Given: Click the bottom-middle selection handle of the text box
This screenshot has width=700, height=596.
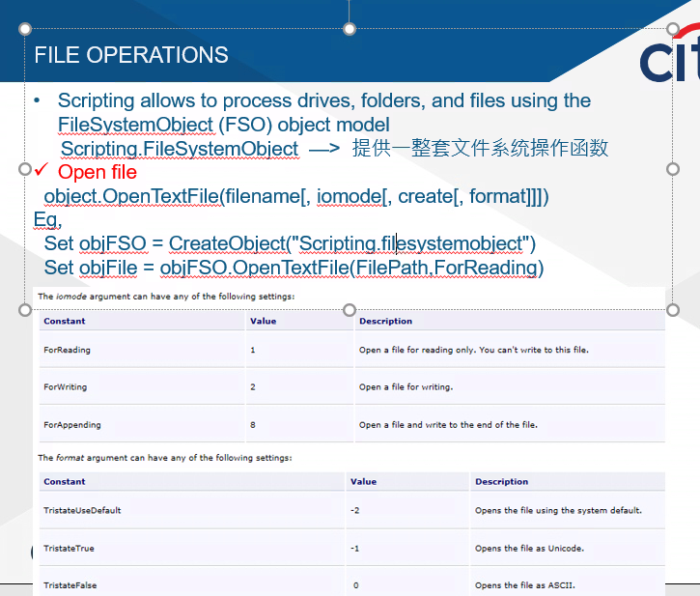Looking at the screenshot, I should click(350, 310).
